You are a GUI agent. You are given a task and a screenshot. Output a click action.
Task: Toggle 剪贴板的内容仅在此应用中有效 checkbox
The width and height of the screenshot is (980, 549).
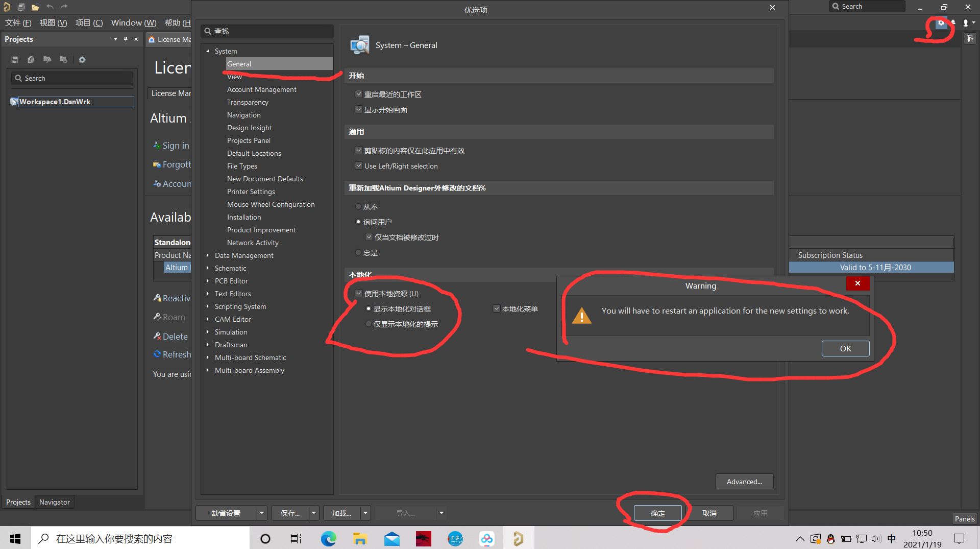coord(358,150)
